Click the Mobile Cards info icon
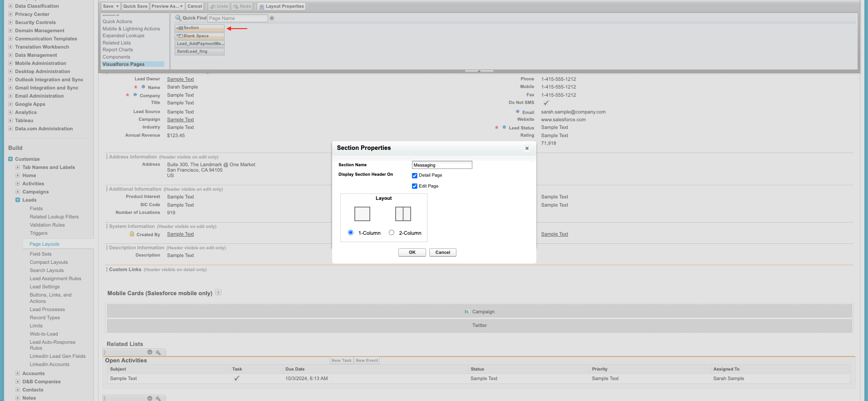The width and height of the screenshot is (868, 401). (x=218, y=292)
